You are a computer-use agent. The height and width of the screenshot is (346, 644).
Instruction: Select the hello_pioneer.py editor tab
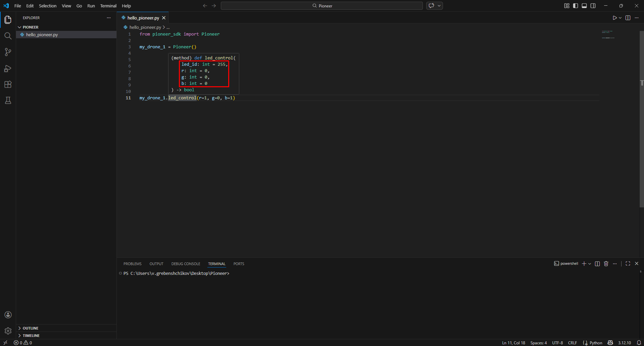click(x=143, y=18)
